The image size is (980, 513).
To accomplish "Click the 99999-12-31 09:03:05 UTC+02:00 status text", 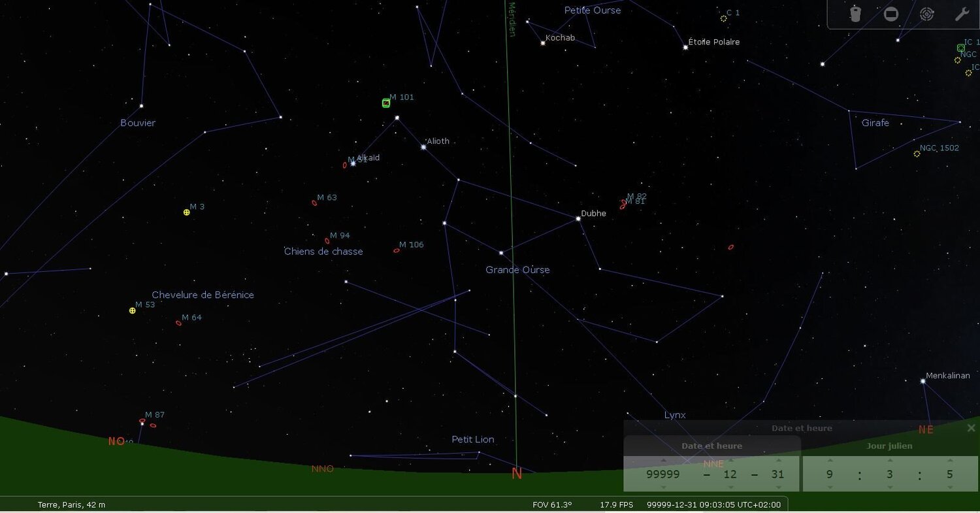I will click(x=713, y=505).
